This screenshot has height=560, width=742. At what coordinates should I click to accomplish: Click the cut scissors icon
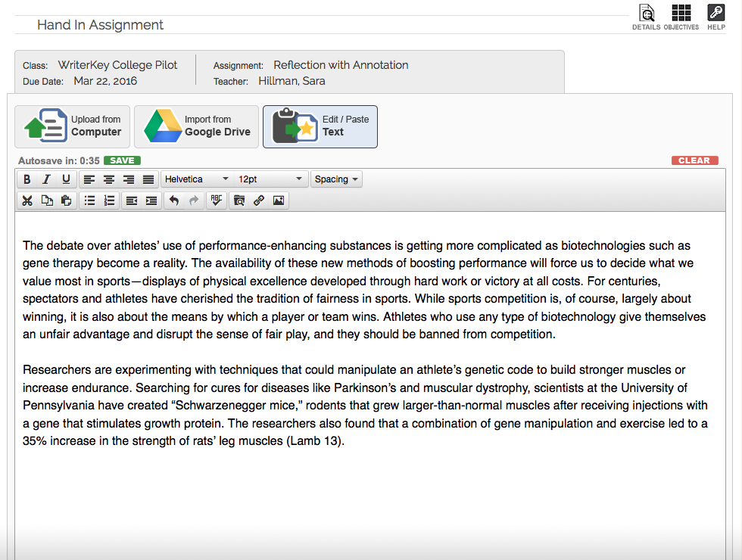point(27,201)
